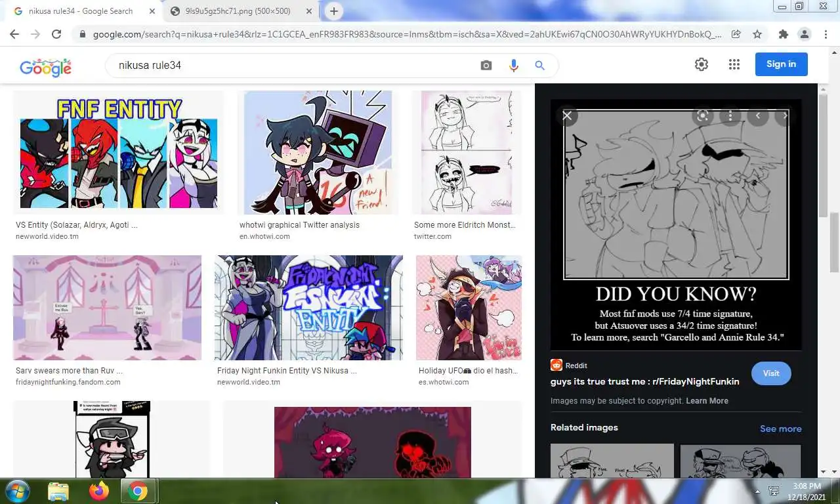The width and height of the screenshot is (840, 504).
Task: Open the goggles character comic thumbnail
Action: coord(112,440)
